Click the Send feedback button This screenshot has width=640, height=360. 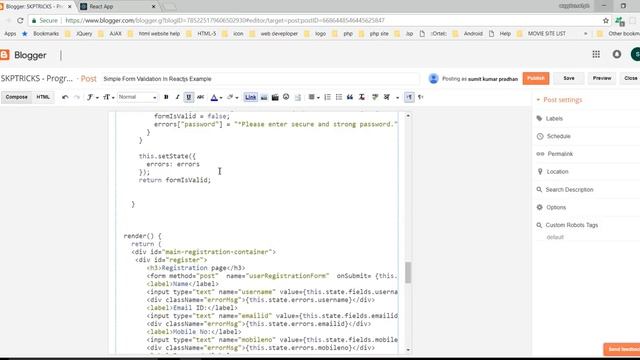coord(622,349)
